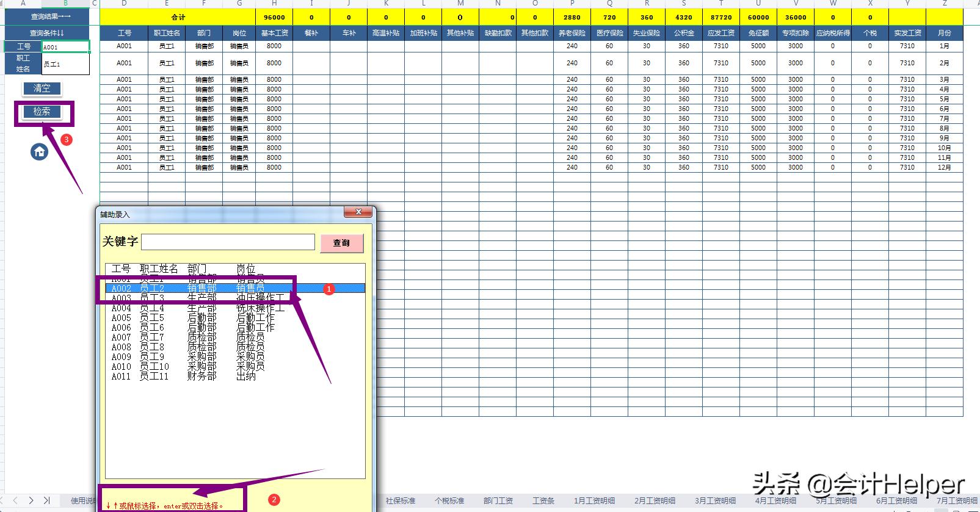The height and width of the screenshot is (512, 980).
Task: Select the A009 员工9 row in the list
Action: coord(235,356)
